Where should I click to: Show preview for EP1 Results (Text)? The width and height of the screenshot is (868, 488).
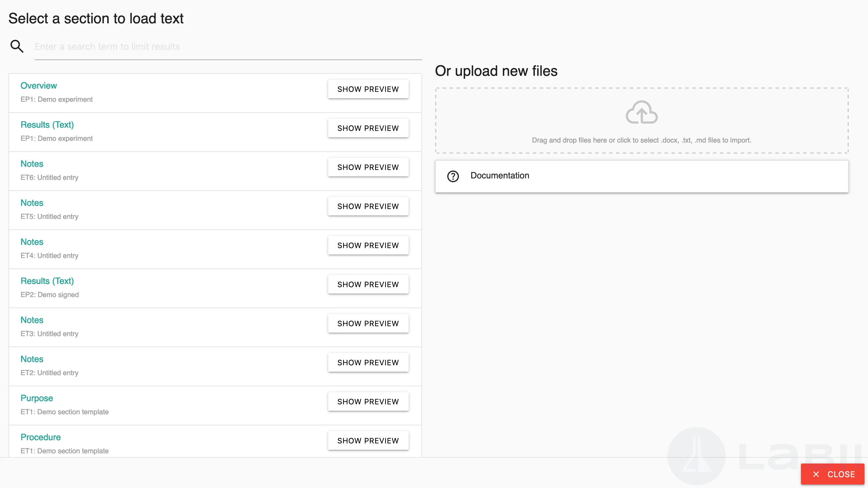click(x=368, y=128)
